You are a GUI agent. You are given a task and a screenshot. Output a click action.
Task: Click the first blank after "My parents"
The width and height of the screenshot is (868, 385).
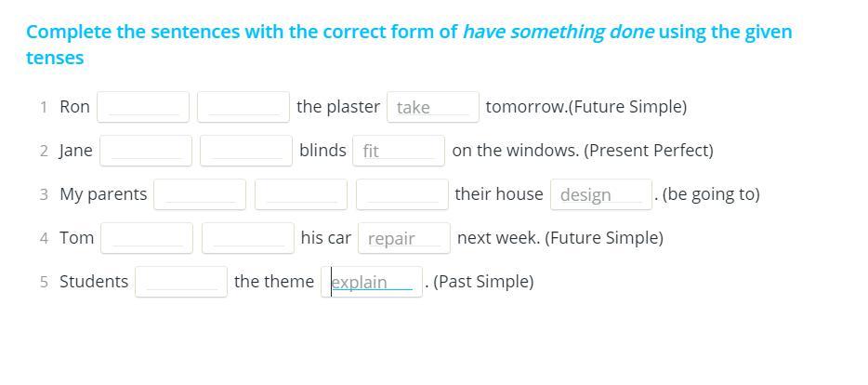pyautogui.click(x=200, y=194)
